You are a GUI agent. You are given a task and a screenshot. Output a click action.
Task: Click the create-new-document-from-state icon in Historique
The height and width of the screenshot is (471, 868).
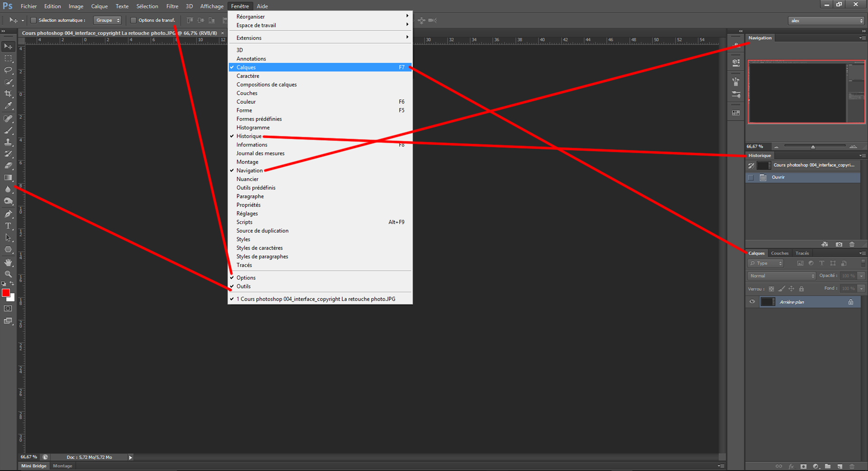point(825,245)
